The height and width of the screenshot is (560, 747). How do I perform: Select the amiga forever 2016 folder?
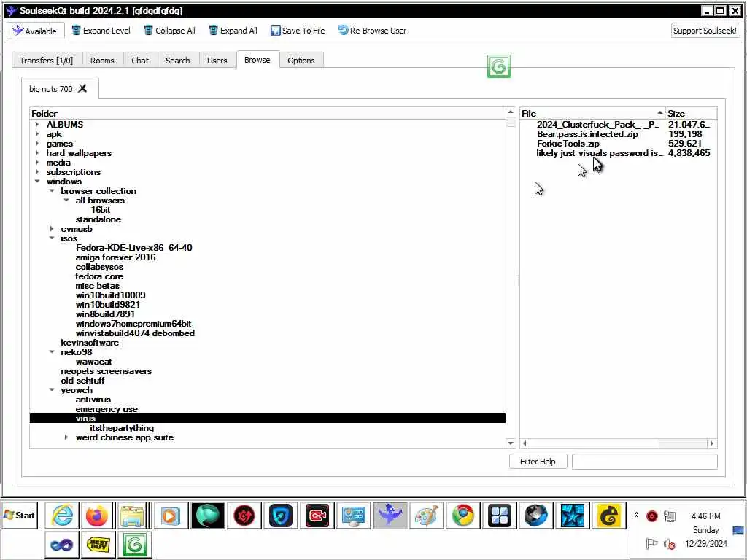116,257
